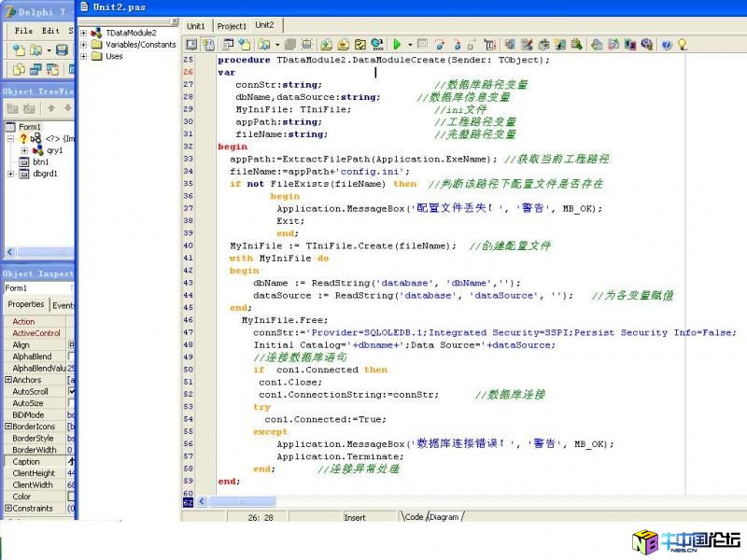Switch to the Unit1 editor tab
Image resolution: width=747 pixels, height=560 pixels.
[x=195, y=26]
